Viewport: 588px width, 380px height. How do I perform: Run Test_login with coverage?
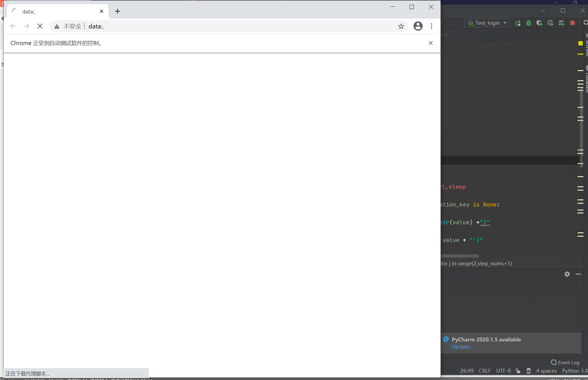pyautogui.click(x=539, y=23)
